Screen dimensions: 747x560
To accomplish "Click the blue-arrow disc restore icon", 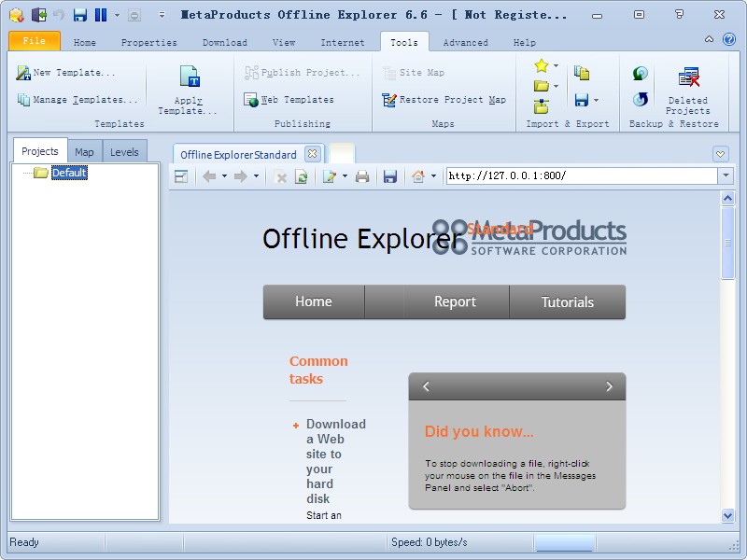I will [641, 100].
